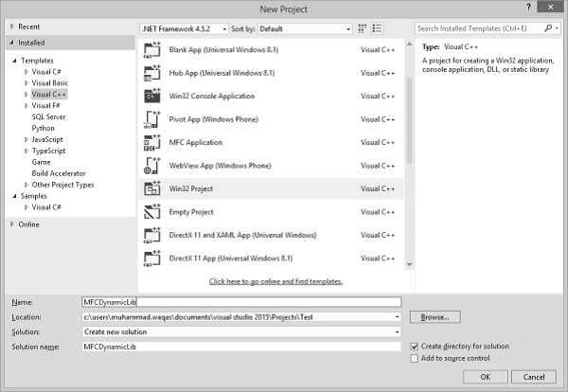Select the 'Win32 Project' template name
The width and height of the screenshot is (568, 392).
pos(191,189)
